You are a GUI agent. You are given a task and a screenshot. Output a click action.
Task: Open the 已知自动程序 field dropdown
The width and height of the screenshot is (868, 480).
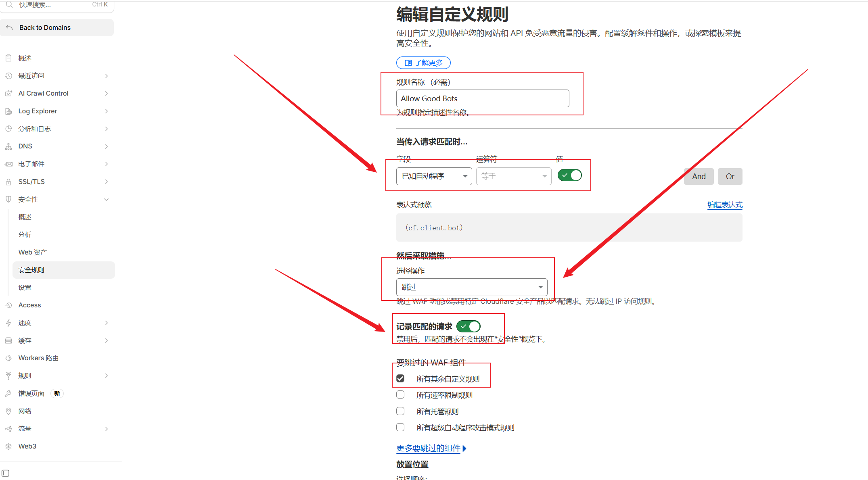433,176
